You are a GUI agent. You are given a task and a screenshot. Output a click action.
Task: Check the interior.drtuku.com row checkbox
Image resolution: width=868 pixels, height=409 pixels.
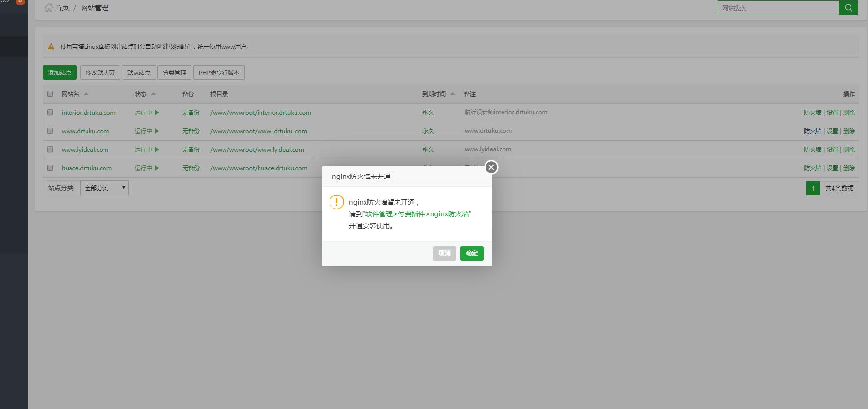pyautogui.click(x=50, y=112)
